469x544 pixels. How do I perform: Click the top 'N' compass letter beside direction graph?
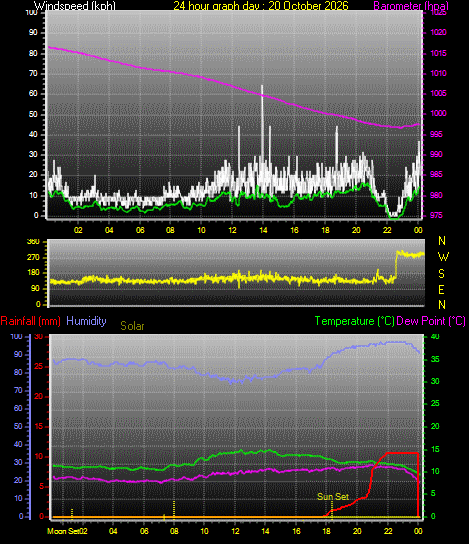[x=442, y=240]
